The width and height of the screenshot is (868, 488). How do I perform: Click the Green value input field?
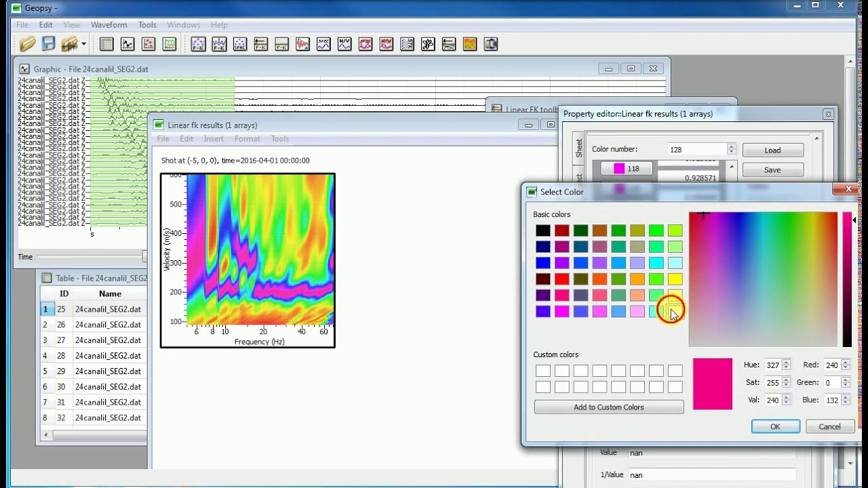[x=832, y=382]
